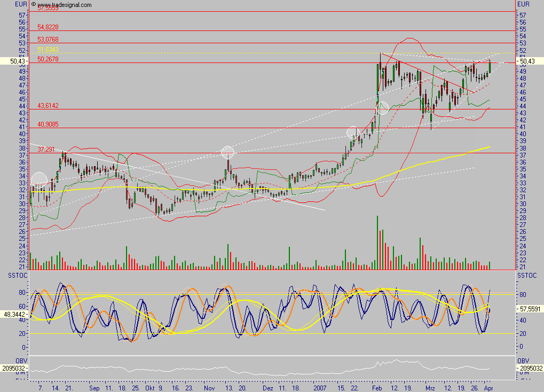
Task: Click the 15. date label after 2007
Action: pos(341,388)
